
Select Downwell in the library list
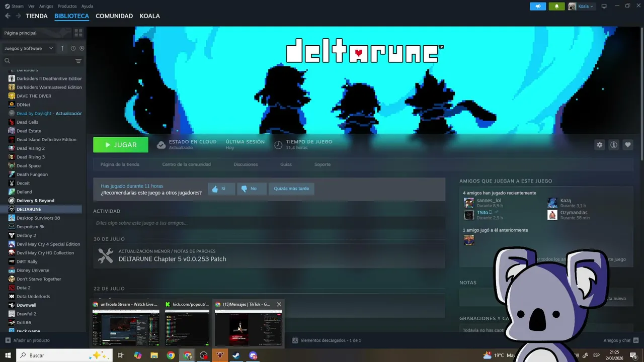(x=26, y=305)
